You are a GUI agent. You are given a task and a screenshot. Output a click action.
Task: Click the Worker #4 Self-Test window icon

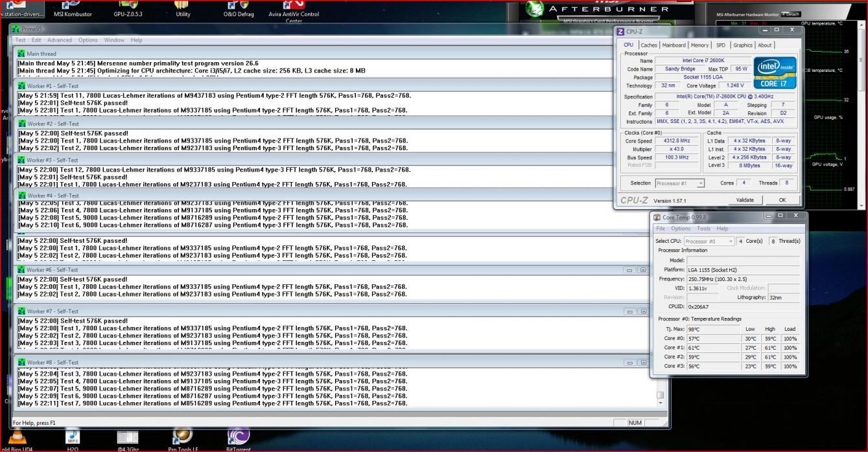click(x=21, y=195)
